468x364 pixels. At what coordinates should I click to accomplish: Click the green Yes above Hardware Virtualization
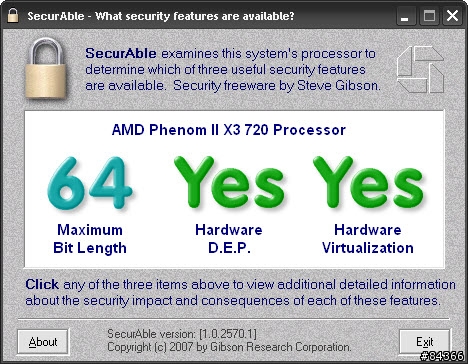368,182
